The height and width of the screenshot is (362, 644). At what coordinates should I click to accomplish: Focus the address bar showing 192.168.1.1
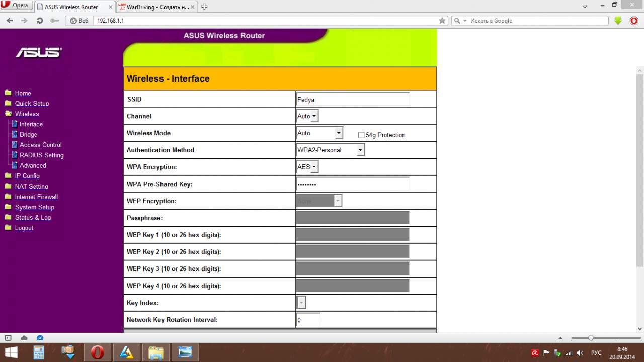click(x=266, y=21)
